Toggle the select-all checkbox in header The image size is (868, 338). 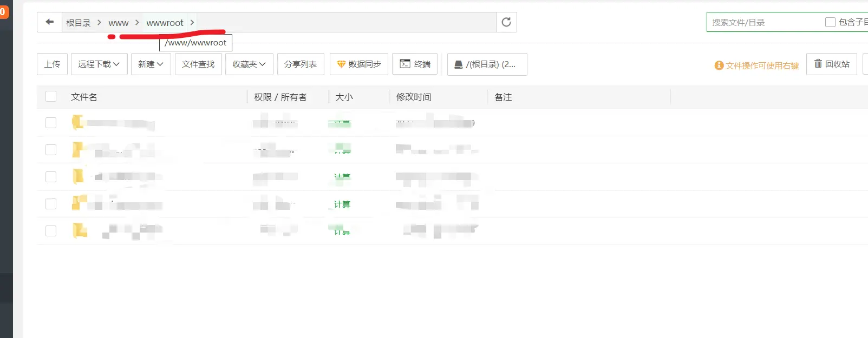coord(51,96)
